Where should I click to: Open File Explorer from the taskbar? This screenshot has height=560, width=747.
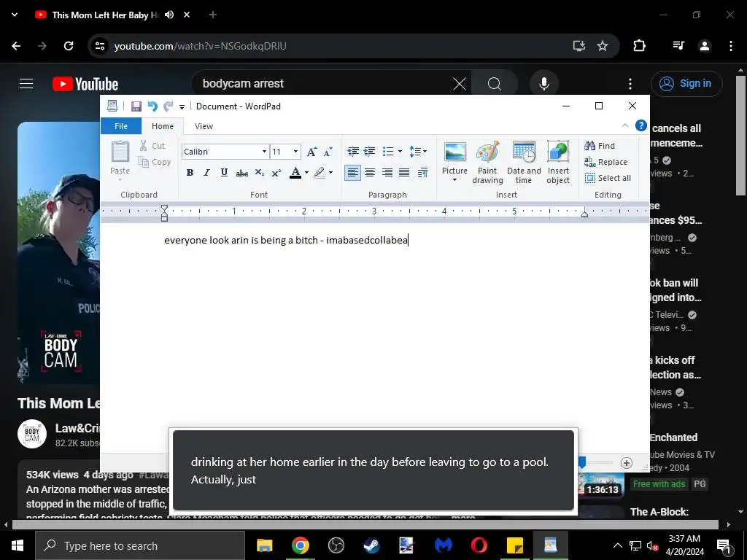[264, 545]
